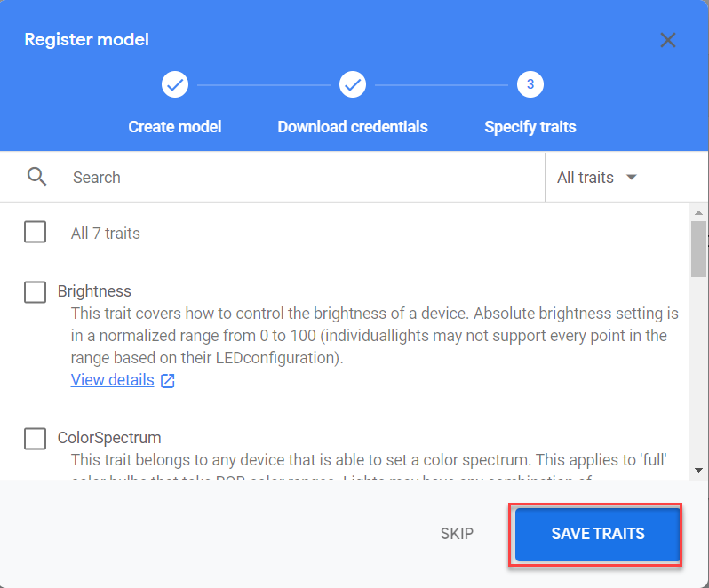Image resolution: width=709 pixels, height=588 pixels.
Task: Click the scrollbar up arrow
Action: click(699, 211)
